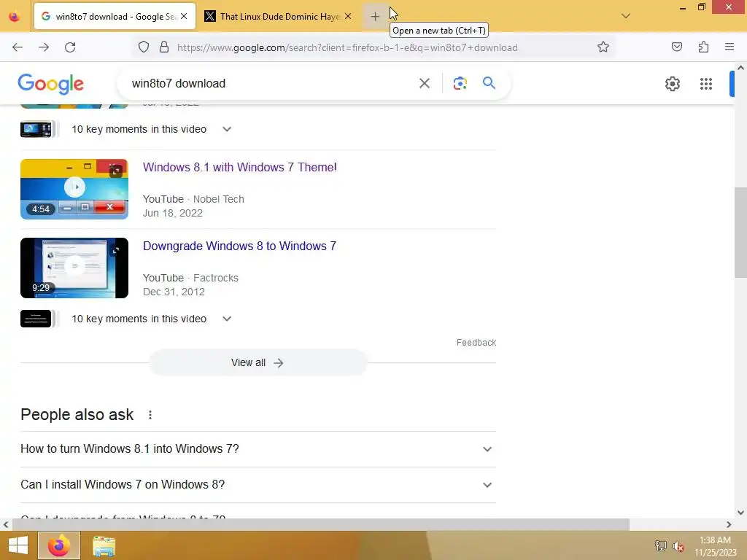Open the muted volume tray icon
Viewport: 747px width, 560px height.
678,546
